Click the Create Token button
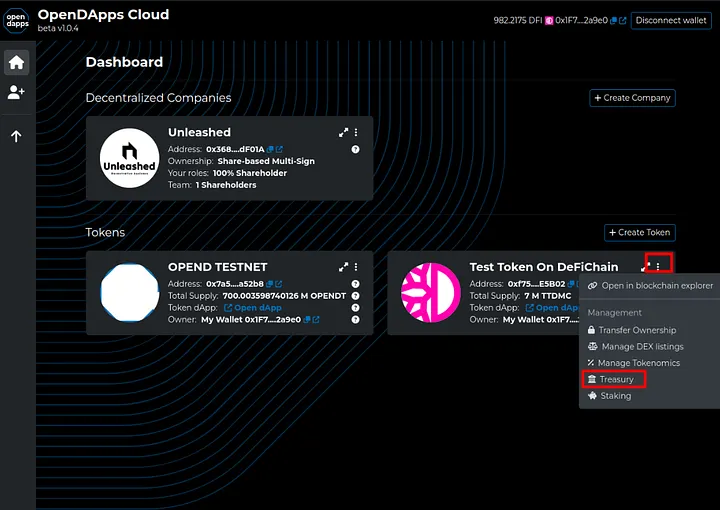Viewport: 720px width, 510px height. click(640, 232)
